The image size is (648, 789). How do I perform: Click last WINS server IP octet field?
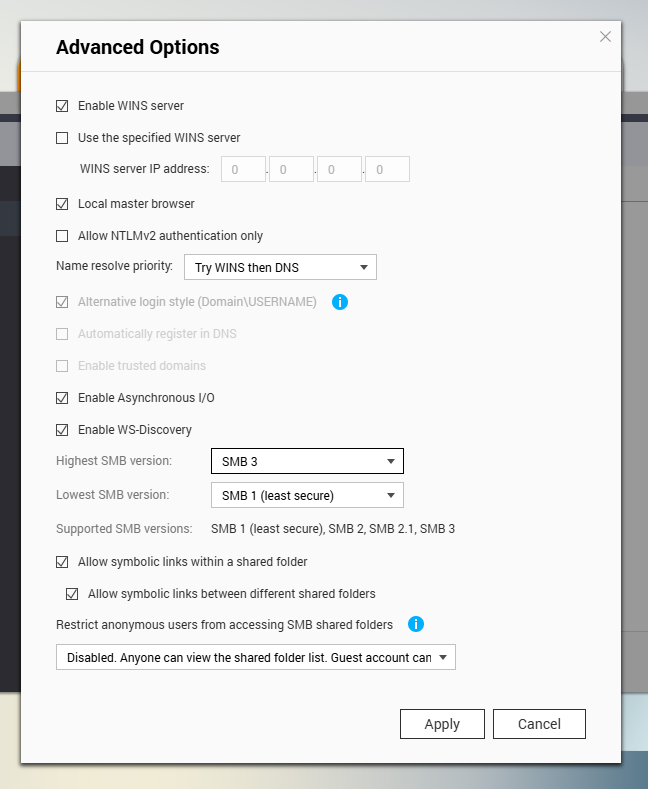coord(387,170)
